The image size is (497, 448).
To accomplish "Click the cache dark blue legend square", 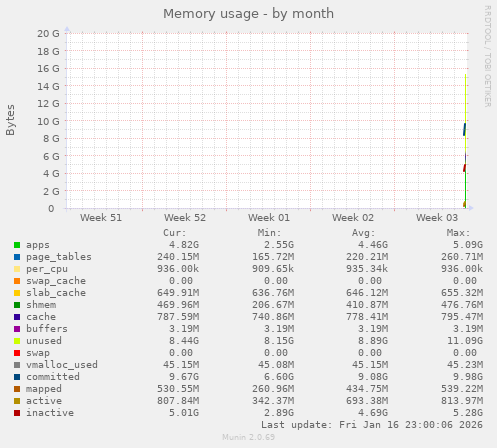I will 17,317.
